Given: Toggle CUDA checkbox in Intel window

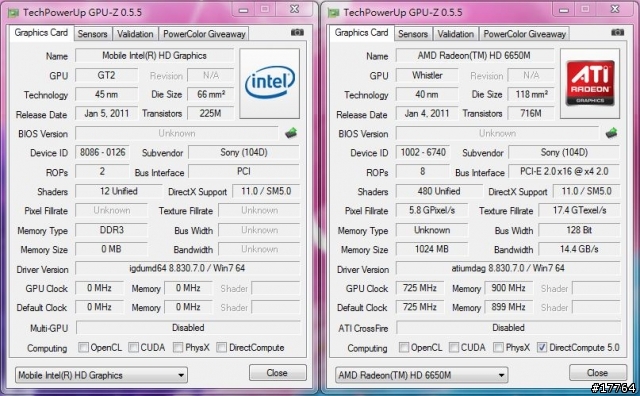Looking at the screenshot, I should (x=133, y=347).
